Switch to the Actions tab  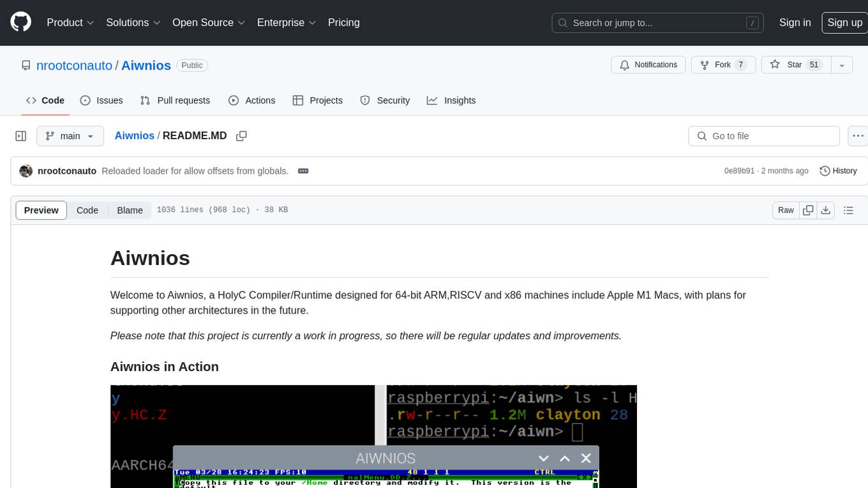pyautogui.click(x=252, y=100)
